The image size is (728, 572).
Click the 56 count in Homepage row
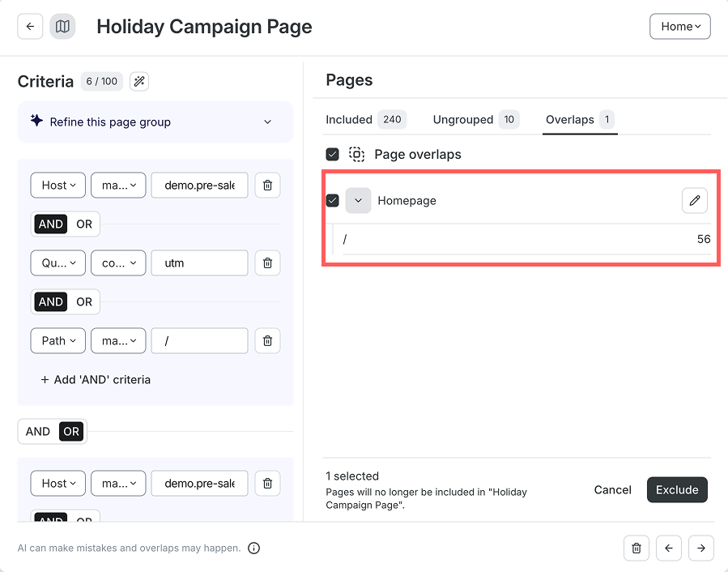[704, 239]
